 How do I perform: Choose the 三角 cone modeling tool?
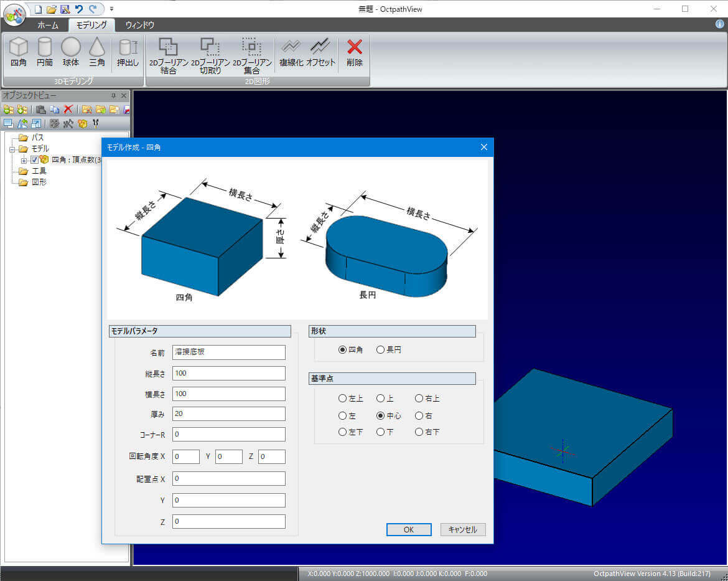tap(97, 52)
